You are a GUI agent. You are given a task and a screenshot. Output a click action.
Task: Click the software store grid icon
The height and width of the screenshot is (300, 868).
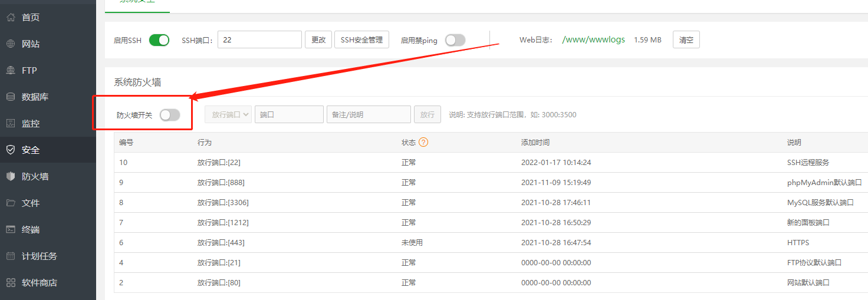click(x=11, y=282)
